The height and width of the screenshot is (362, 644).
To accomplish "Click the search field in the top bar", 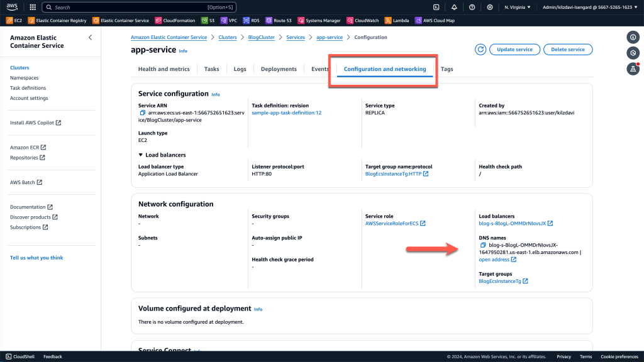I will [x=126, y=7].
